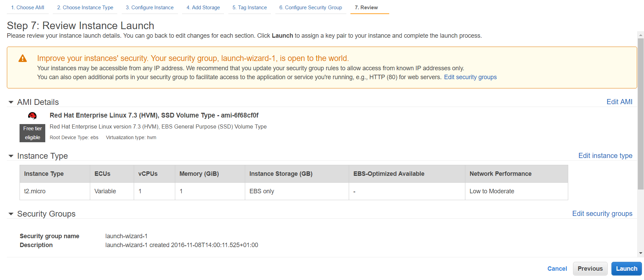
Task: Collapse the Instance Type section
Action: [x=11, y=156]
